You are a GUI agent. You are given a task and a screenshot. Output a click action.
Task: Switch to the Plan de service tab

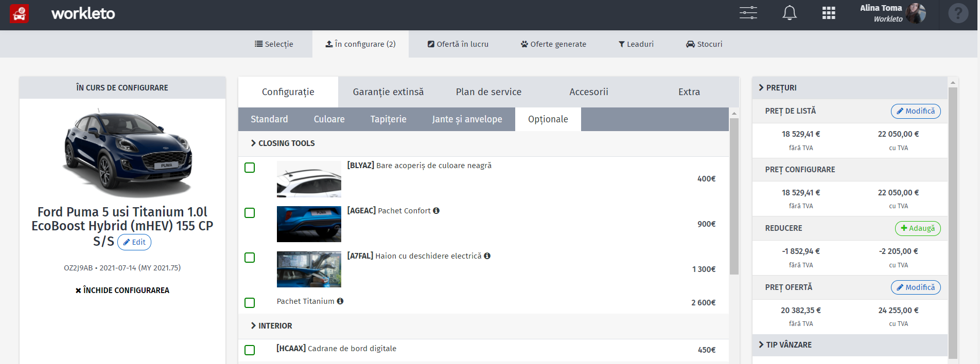(x=488, y=92)
